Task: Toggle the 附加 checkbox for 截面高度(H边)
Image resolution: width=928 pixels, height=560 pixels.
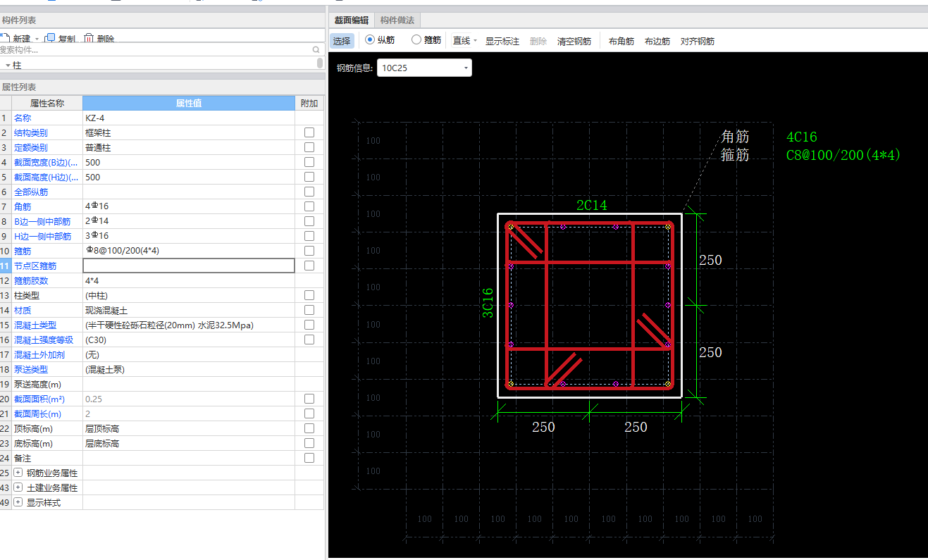Action: coord(309,177)
